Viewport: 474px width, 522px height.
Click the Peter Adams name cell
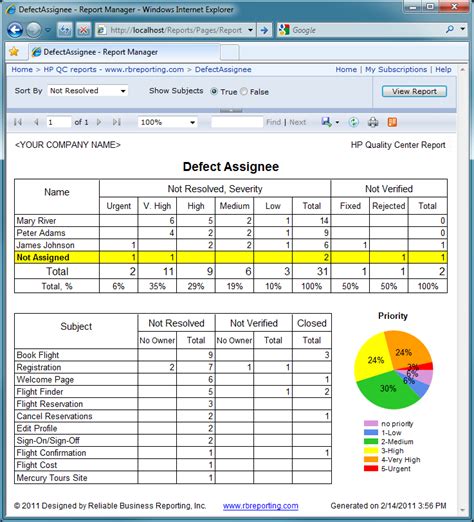tap(57, 233)
